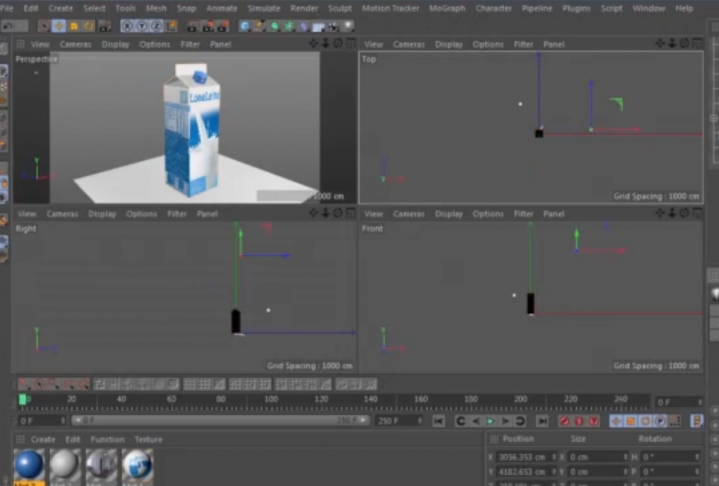Open the Render Settings icon
Image resolution: width=719 pixels, height=486 pixels.
click(223, 26)
